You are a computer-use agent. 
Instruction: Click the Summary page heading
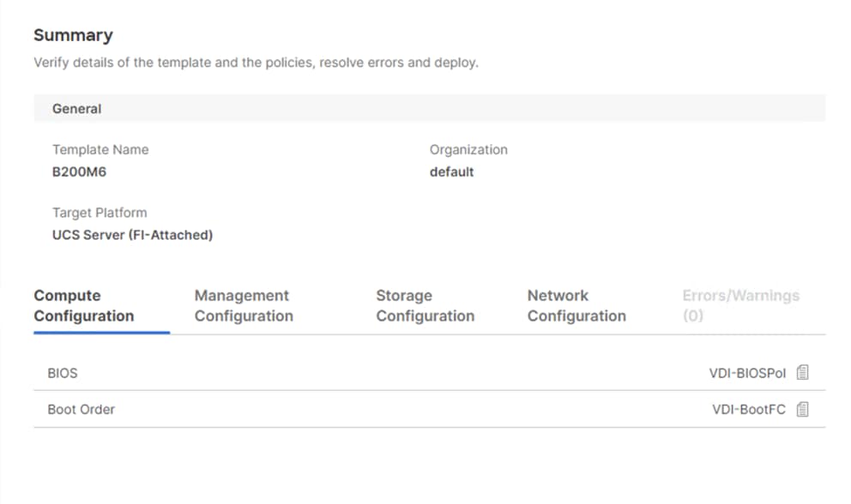[x=73, y=35]
